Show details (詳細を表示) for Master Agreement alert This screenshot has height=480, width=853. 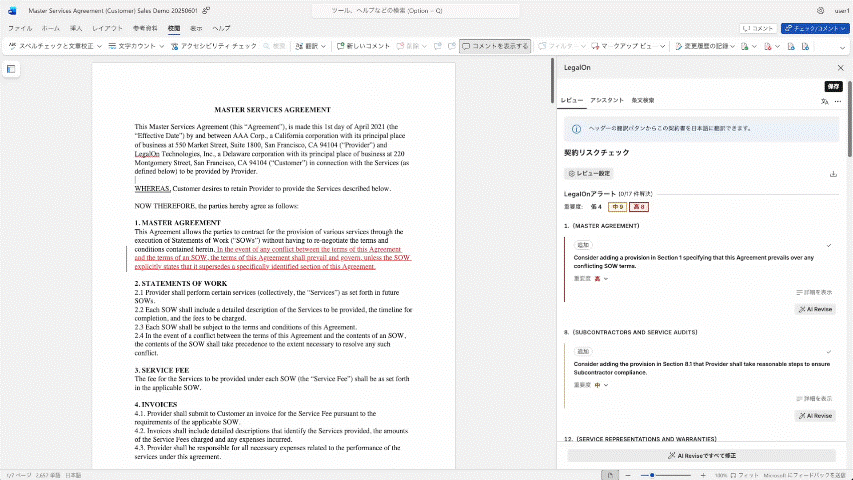(814, 293)
